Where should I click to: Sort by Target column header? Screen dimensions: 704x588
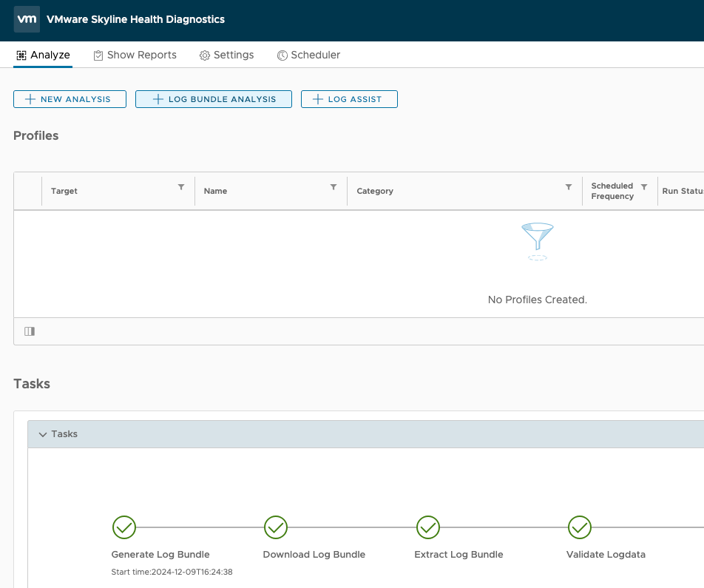tap(64, 191)
